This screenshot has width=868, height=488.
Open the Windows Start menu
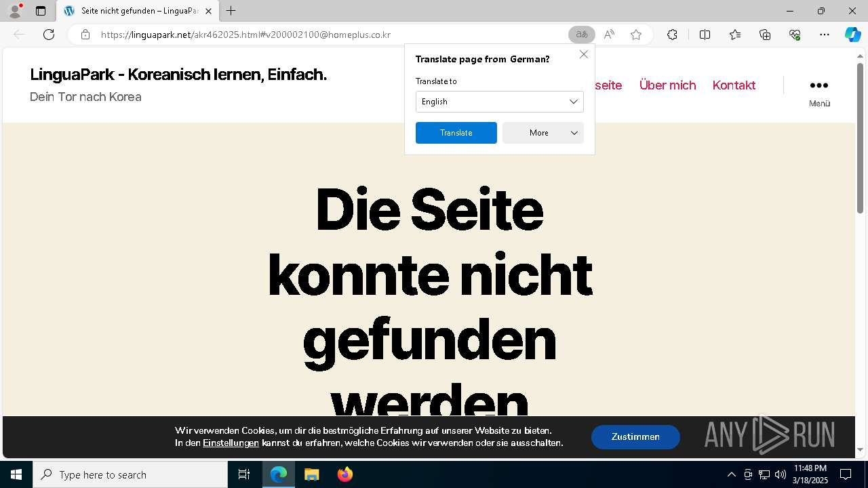click(x=16, y=474)
